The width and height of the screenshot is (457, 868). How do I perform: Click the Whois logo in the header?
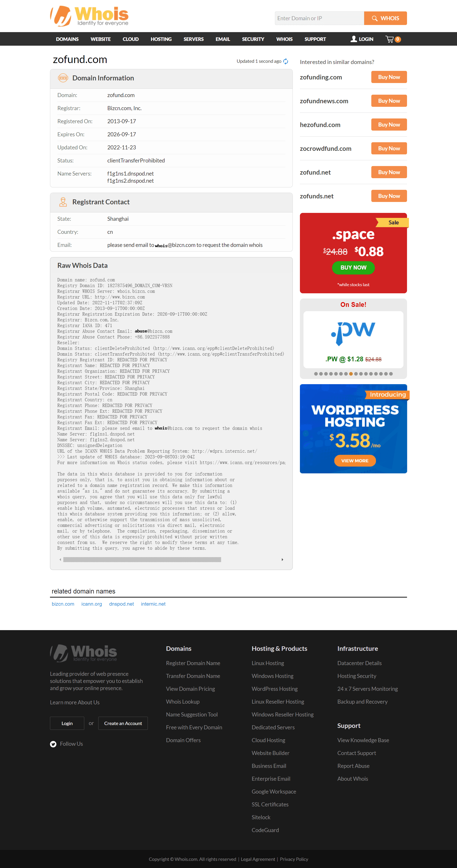(89, 16)
